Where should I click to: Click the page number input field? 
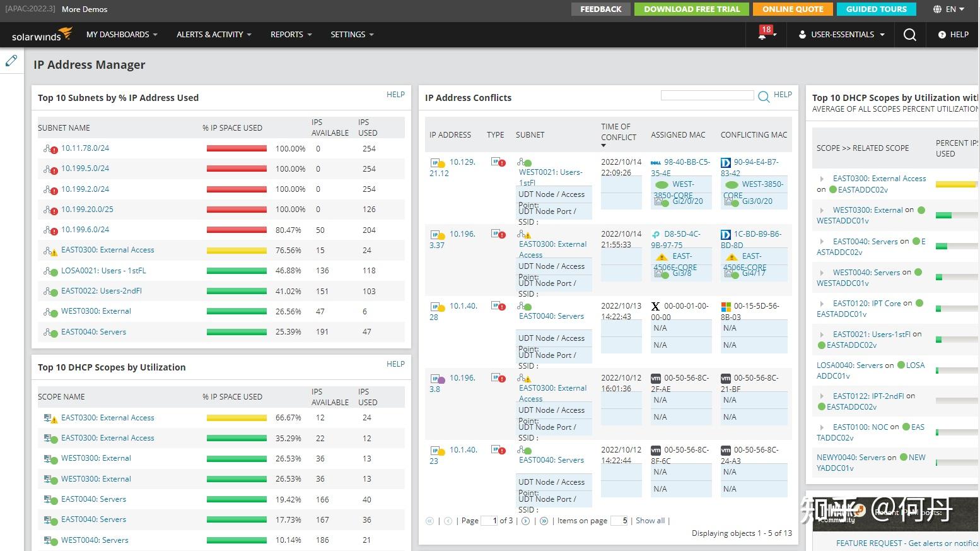click(489, 521)
